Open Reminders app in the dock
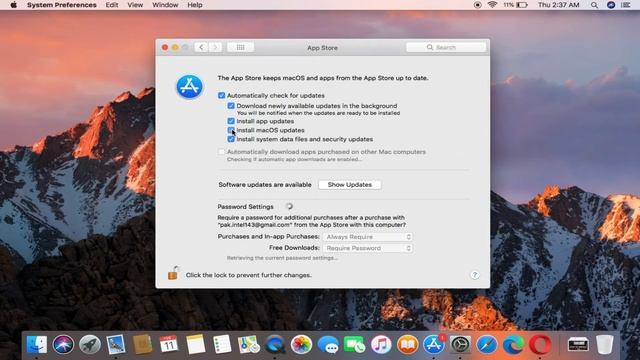The height and width of the screenshot is (360, 640). pyautogui.click(x=222, y=344)
